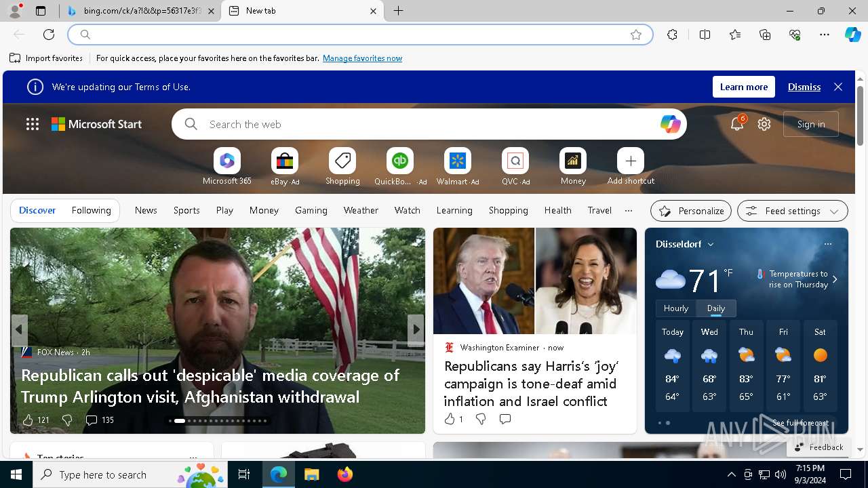868x488 pixels.
Task: Click the Windows taskbar search box
Action: [x=130, y=474]
